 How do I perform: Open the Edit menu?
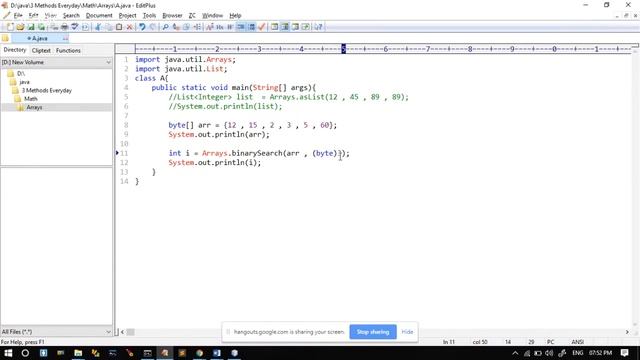pyautogui.click(x=33, y=16)
